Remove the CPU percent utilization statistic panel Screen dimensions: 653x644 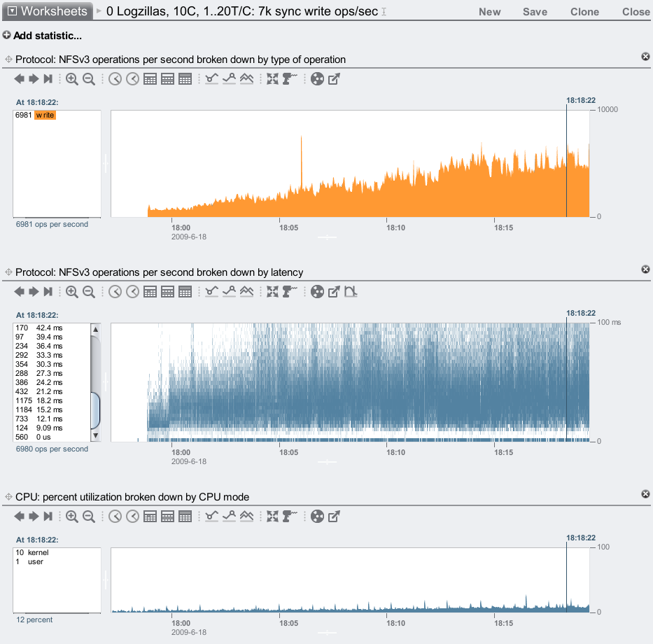coord(645,494)
